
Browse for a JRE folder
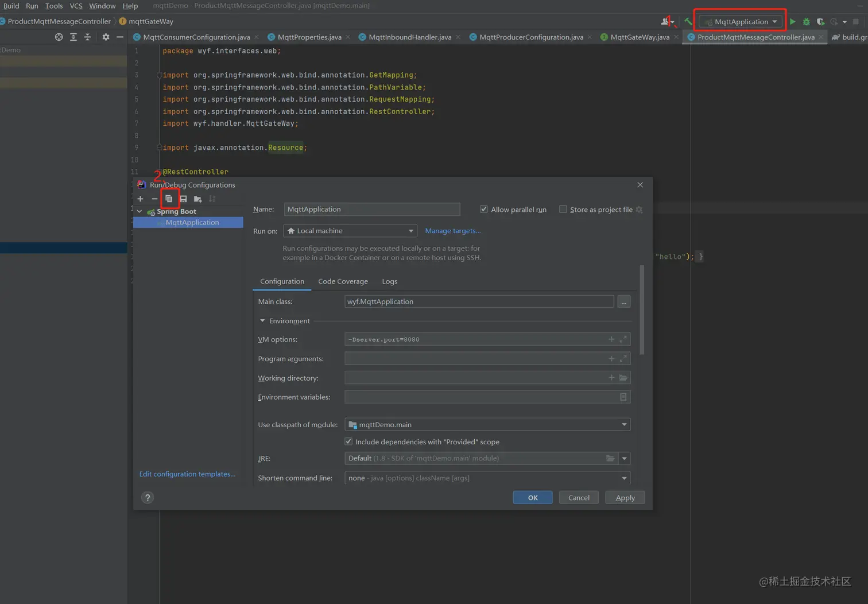pos(610,458)
